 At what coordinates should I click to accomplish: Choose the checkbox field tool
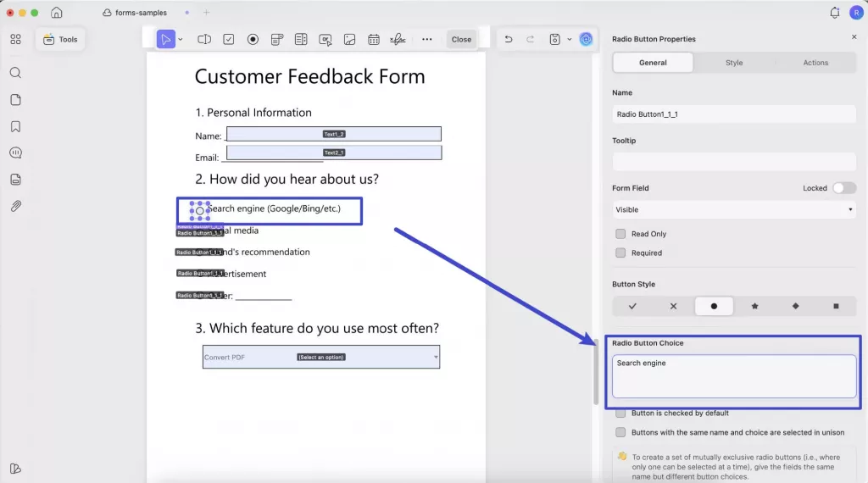(229, 39)
